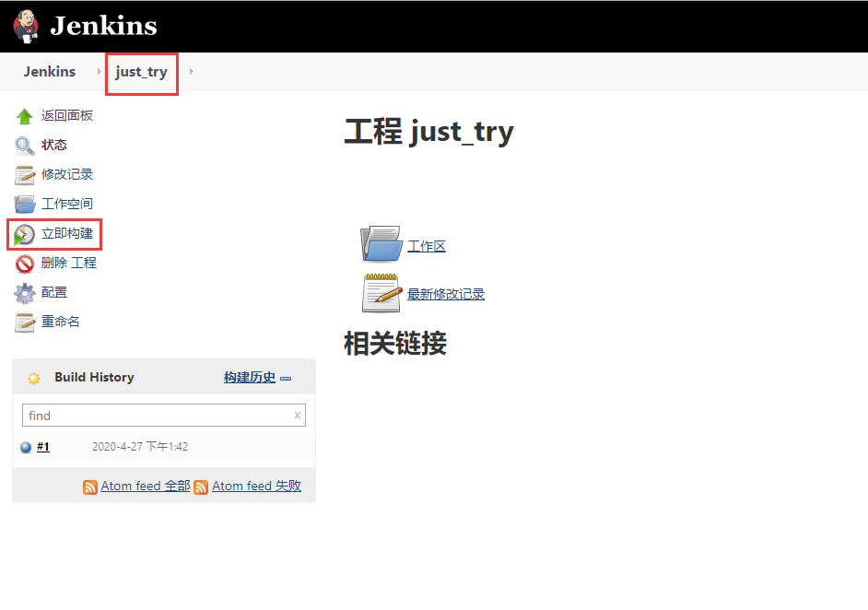
Task: Click the red prohibition delete icon
Action: click(24, 264)
